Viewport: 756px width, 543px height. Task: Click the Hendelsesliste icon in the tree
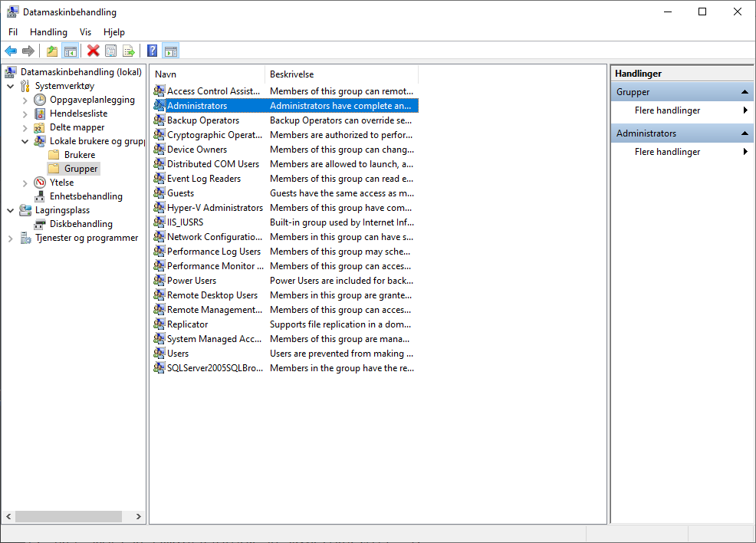(x=40, y=114)
